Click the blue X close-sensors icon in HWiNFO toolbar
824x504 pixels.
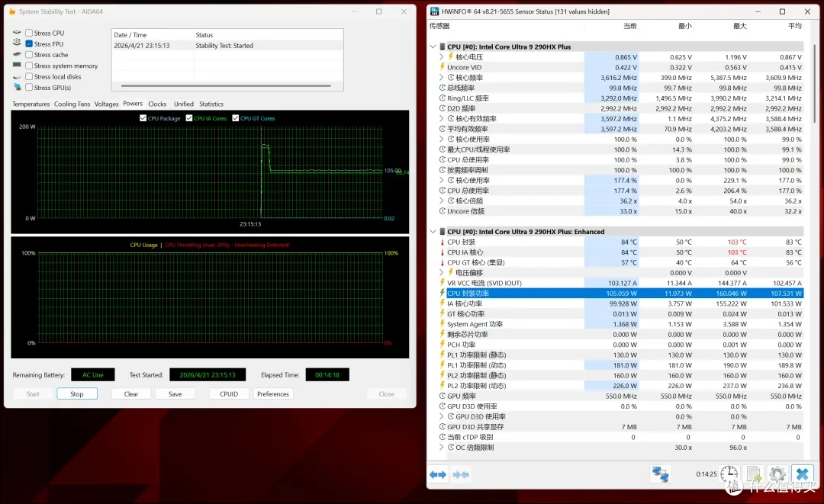pos(802,474)
